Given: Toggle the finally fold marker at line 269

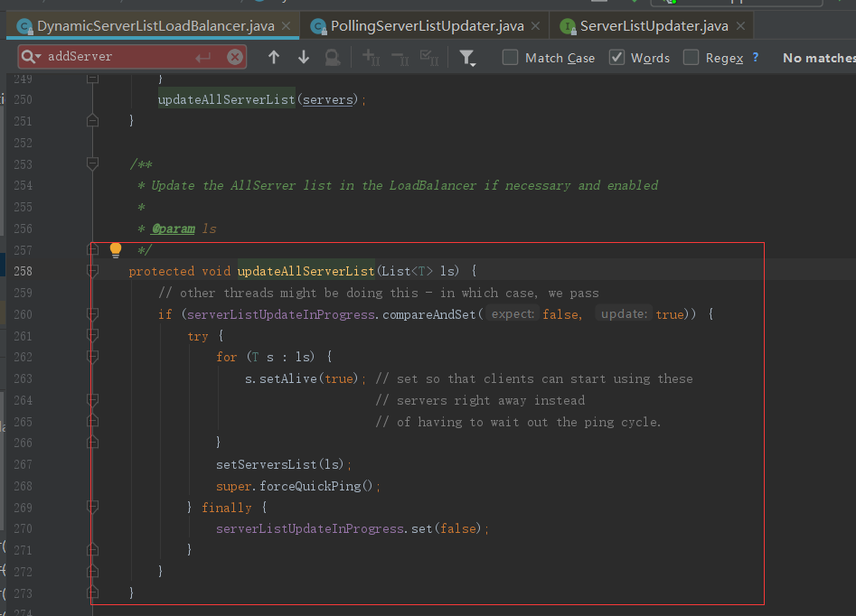Looking at the screenshot, I should [x=93, y=507].
